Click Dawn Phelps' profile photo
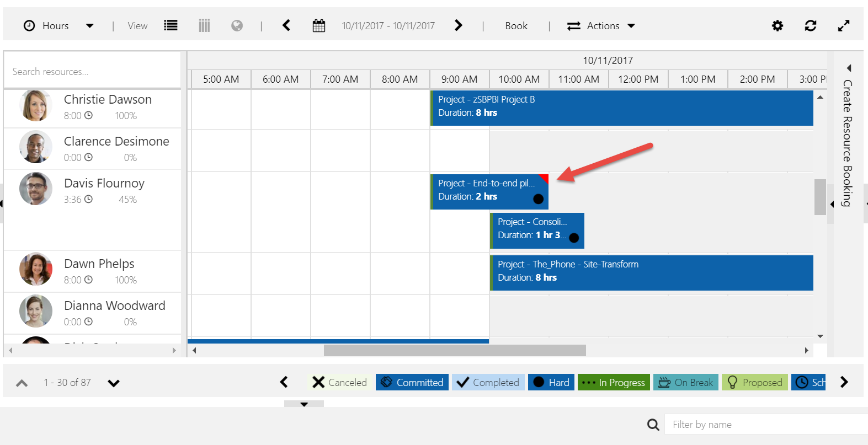Viewport: 868px width, 445px height. click(36, 269)
